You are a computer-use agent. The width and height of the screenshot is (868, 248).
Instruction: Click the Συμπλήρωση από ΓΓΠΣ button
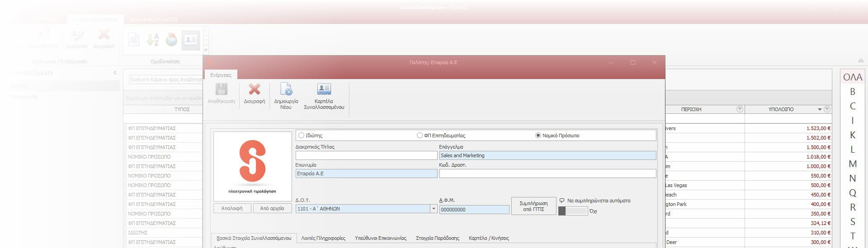(x=533, y=206)
